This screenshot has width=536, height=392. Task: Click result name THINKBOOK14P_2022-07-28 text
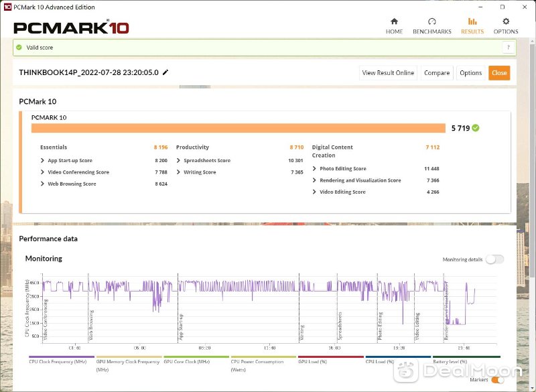[x=88, y=72]
